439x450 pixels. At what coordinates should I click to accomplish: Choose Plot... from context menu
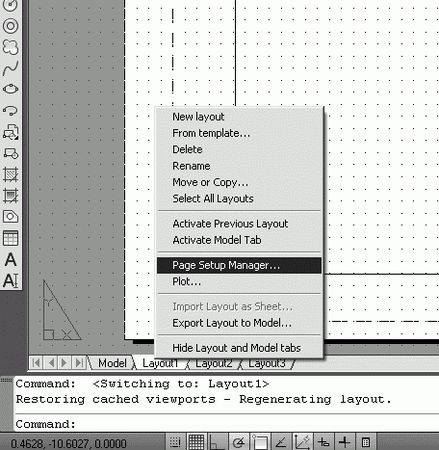[x=239, y=281]
